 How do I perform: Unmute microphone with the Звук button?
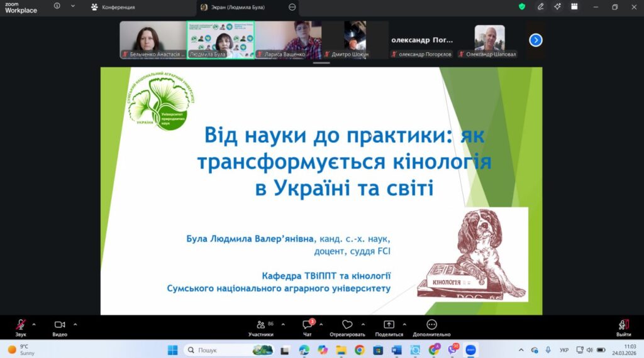(x=21, y=325)
